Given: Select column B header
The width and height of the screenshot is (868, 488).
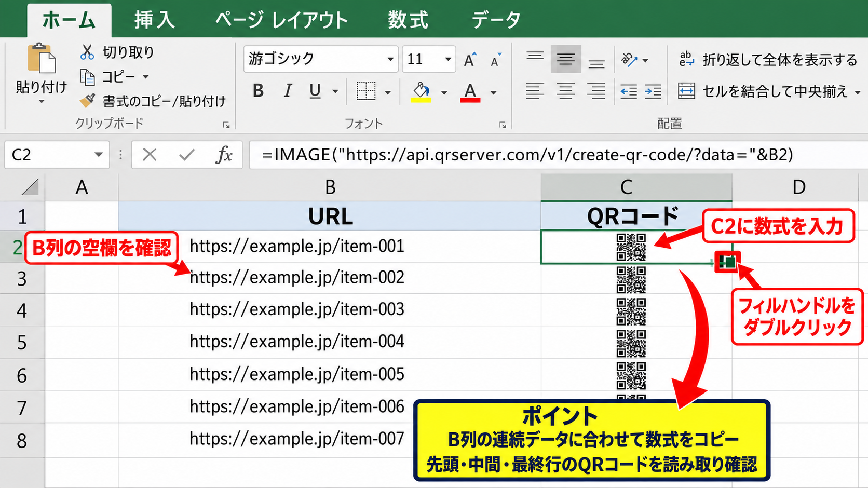Looking at the screenshot, I should click(x=330, y=187).
